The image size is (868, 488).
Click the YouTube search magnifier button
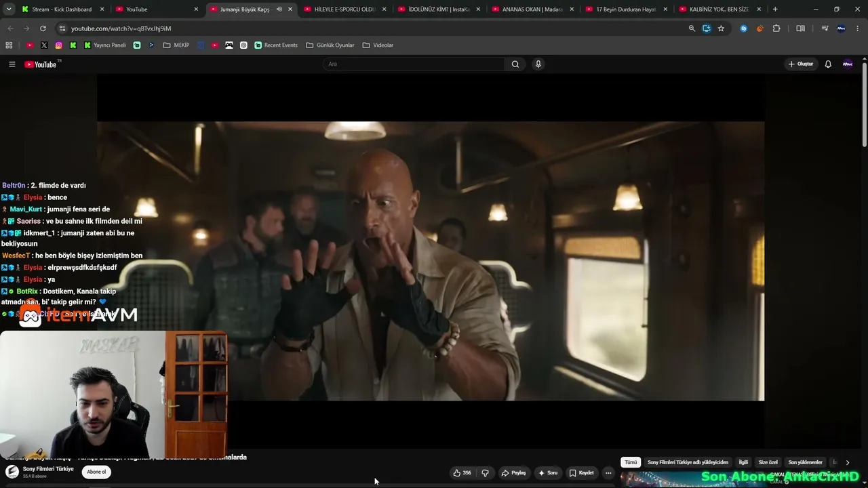coord(515,64)
